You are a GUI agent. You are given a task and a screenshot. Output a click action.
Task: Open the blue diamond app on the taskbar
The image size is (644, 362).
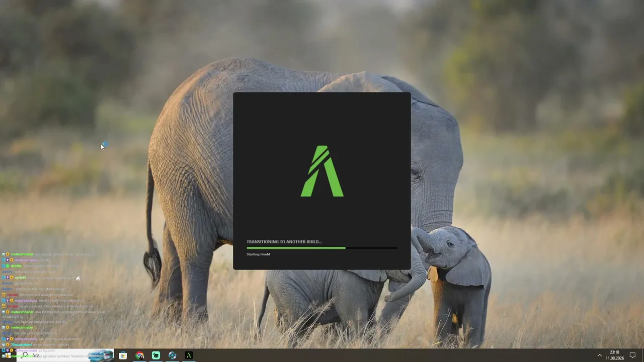click(173, 355)
